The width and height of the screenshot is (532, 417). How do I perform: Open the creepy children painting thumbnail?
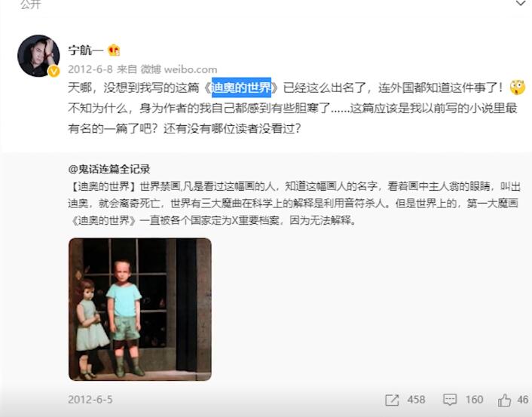[140, 309]
